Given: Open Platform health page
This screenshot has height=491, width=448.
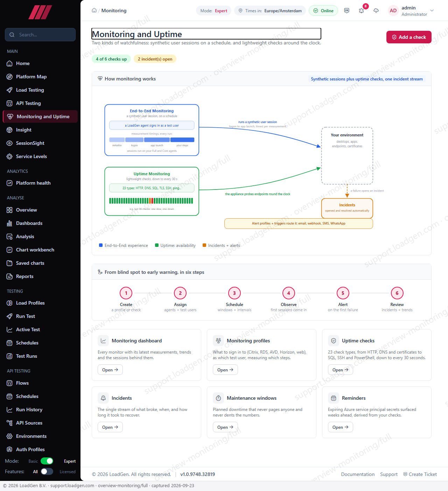Looking at the screenshot, I should (40, 183).
